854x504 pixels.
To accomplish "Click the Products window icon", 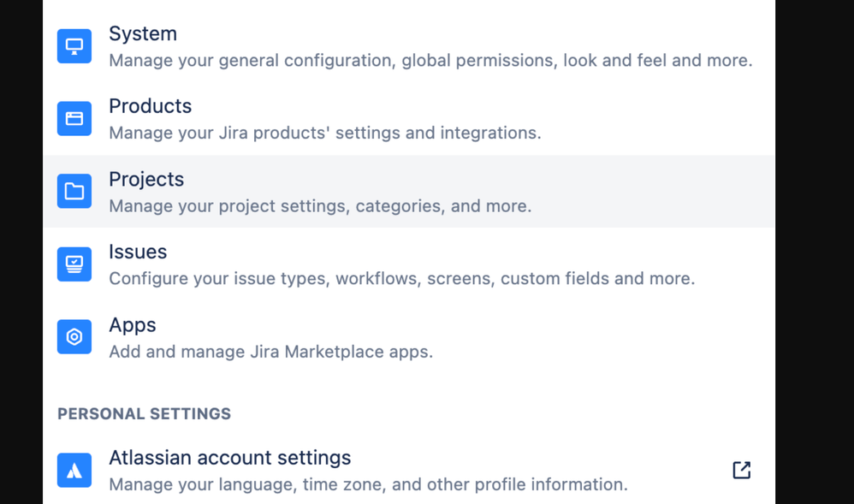I will point(74,119).
